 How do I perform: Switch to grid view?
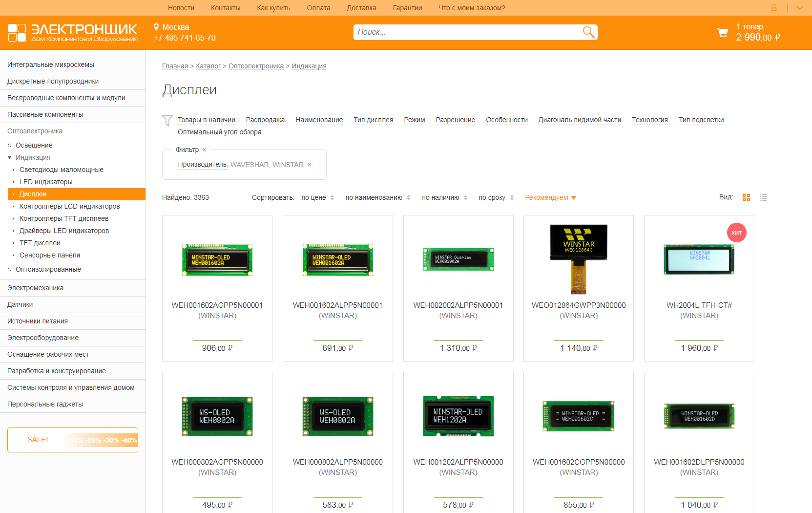click(x=747, y=197)
